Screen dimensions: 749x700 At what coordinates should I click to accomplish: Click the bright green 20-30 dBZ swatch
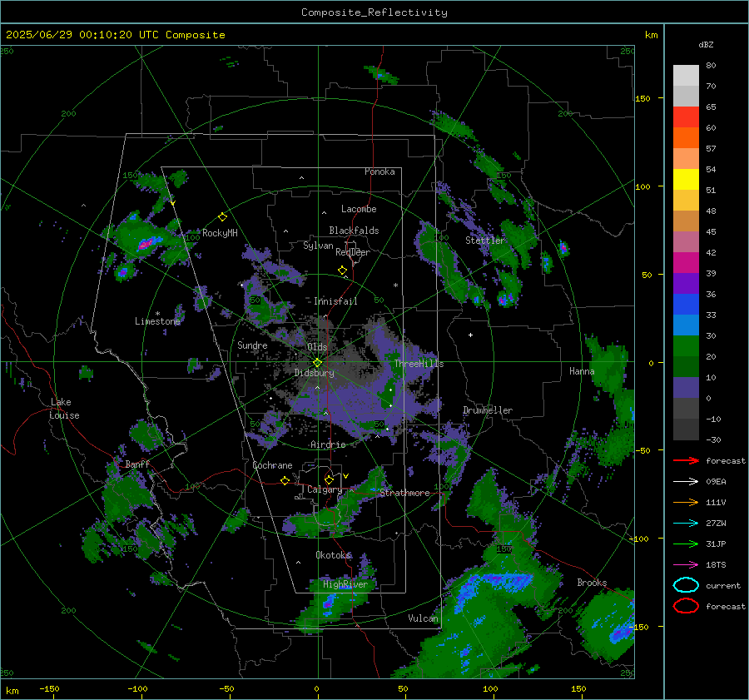[686, 346]
